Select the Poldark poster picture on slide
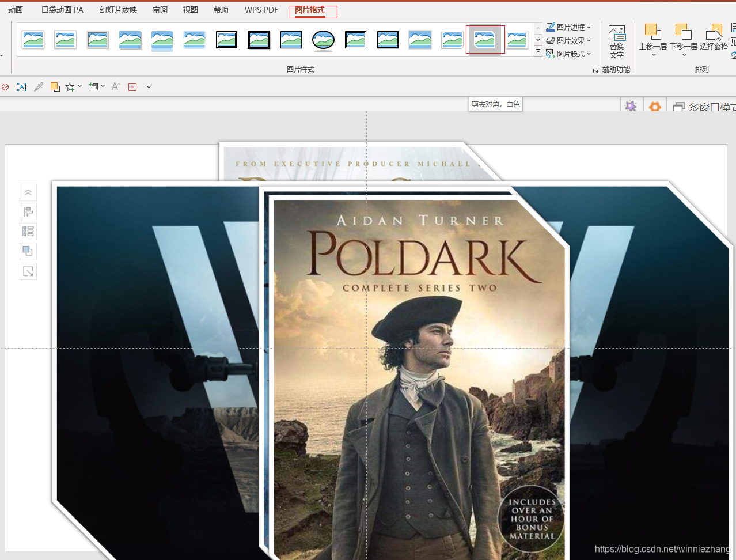 point(418,379)
